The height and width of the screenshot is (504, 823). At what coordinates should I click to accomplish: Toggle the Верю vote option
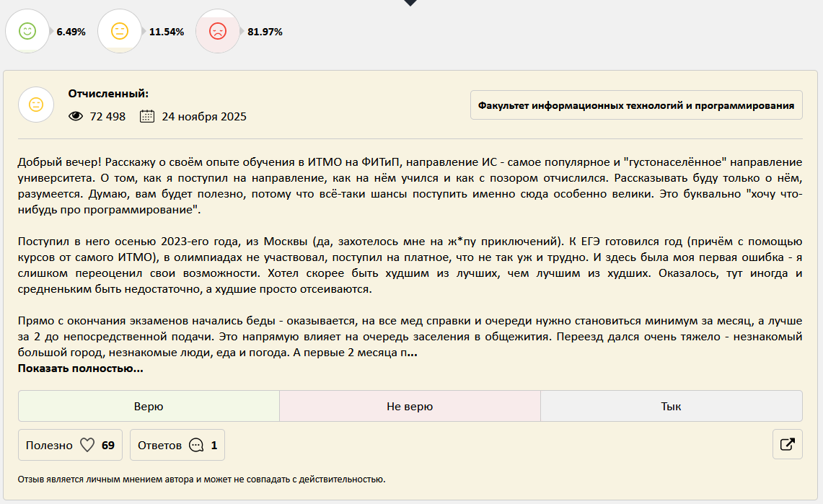click(148, 406)
